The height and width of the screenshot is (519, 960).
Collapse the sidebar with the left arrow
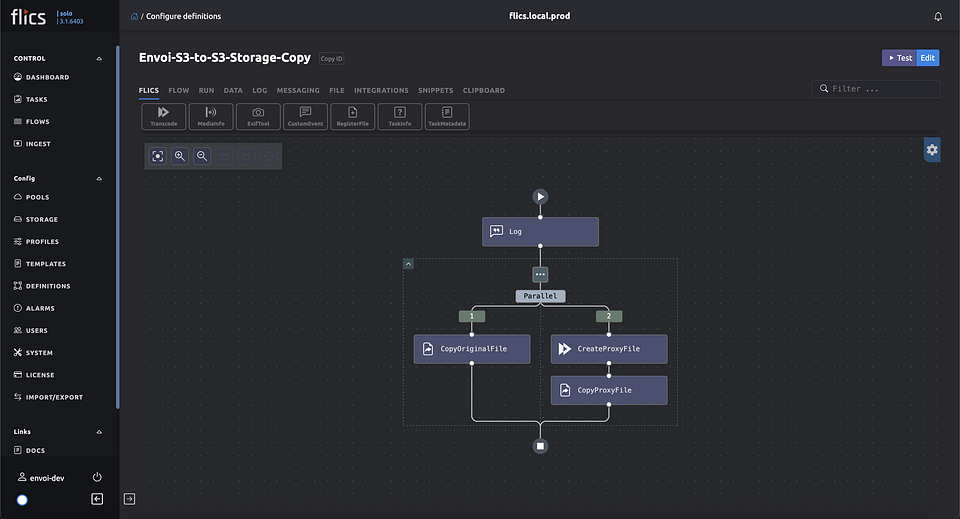[97, 499]
